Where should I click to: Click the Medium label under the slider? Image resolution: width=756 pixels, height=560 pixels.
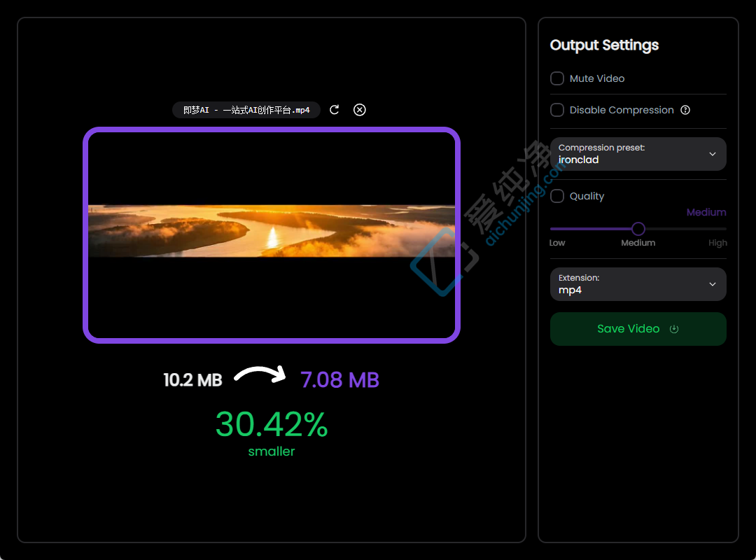[638, 243]
